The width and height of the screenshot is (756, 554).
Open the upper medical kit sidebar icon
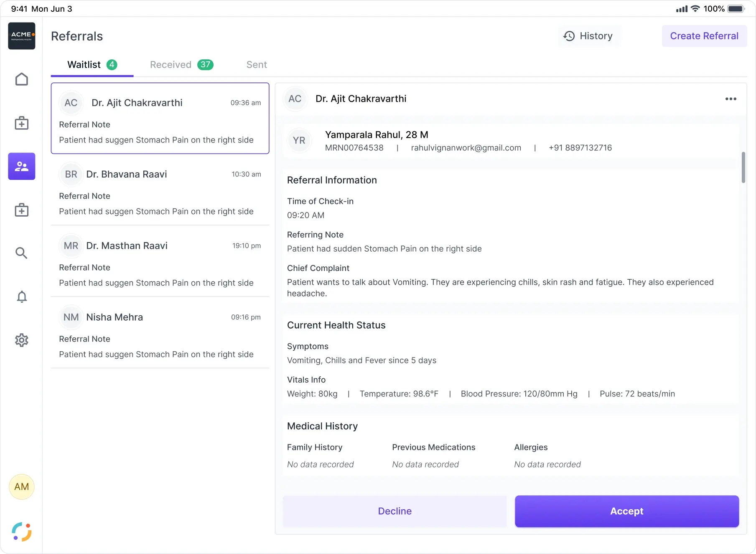pyautogui.click(x=22, y=123)
